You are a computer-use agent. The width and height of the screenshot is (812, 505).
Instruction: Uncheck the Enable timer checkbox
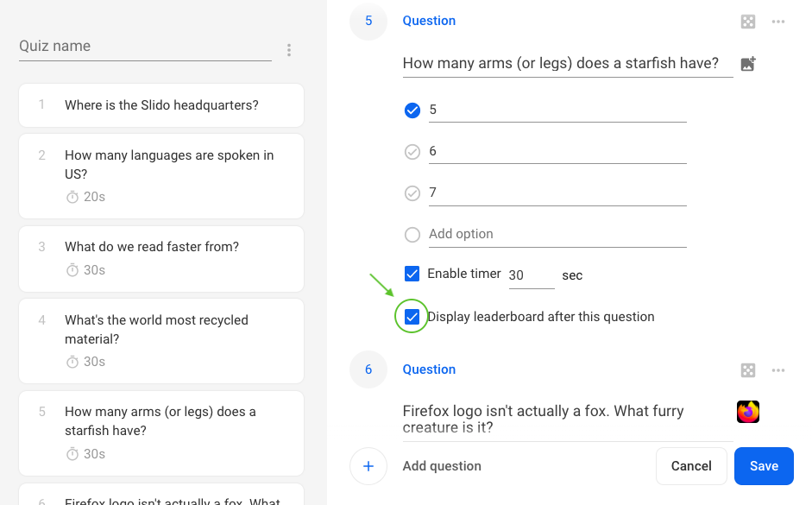click(x=412, y=274)
